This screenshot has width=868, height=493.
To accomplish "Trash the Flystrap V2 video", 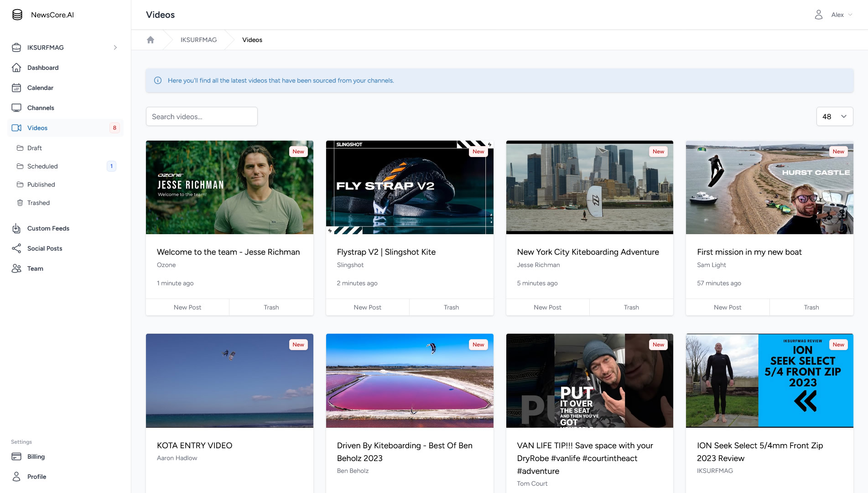I will pyautogui.click(x=451, y=307).
